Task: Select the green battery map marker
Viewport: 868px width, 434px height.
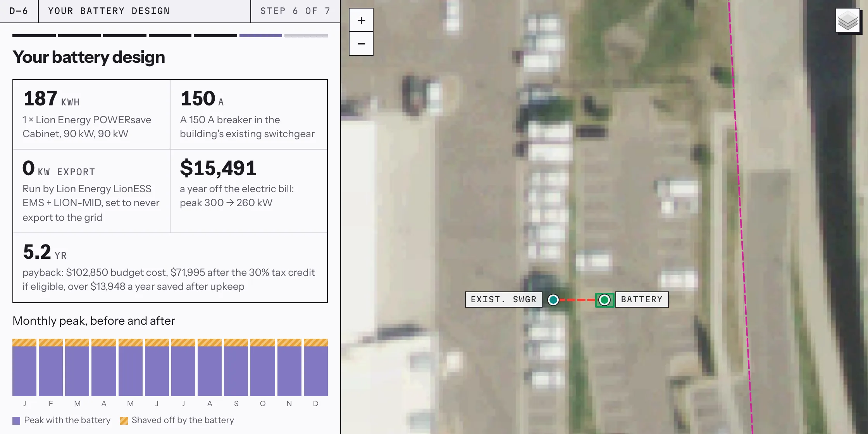Action: (x=604, y=300)
